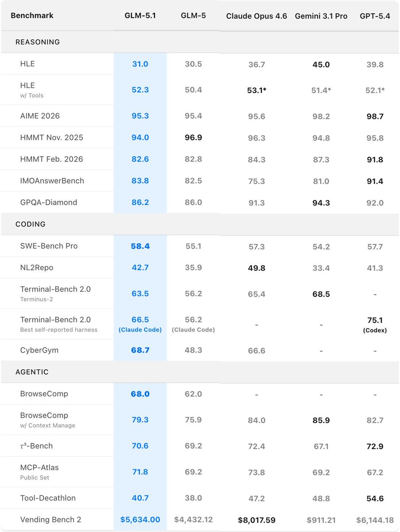Select the GPT-5.4 column header

[375, 16]
